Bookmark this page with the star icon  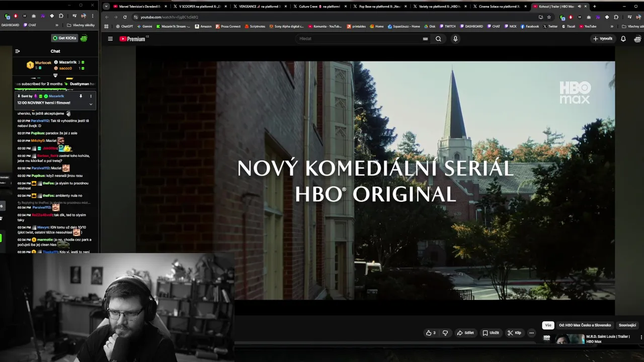pyautogui.click(x=549, y=17)
